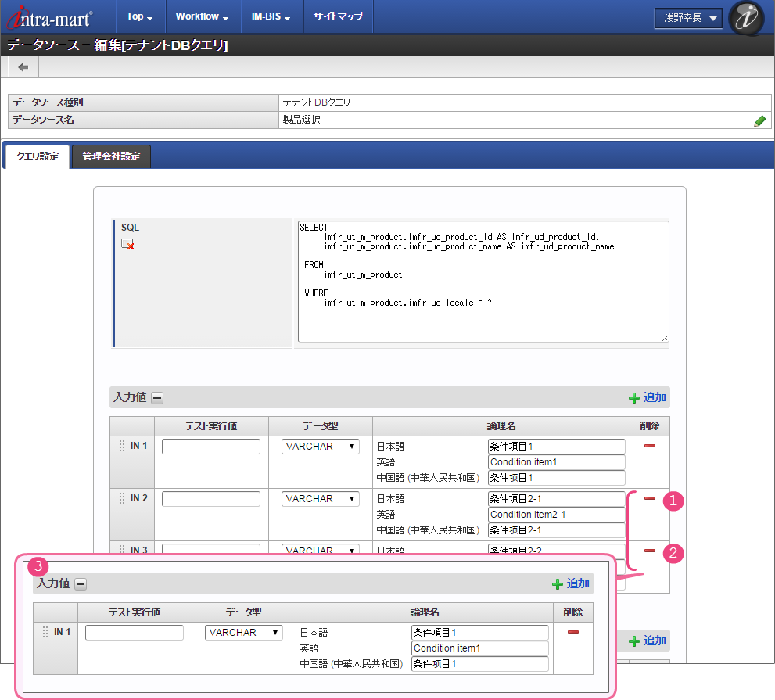Image resolution: width=775 pixels, height=700 pixels.
Task: Add an input value via 追加 in main form
Action: (x=648, y=397)
